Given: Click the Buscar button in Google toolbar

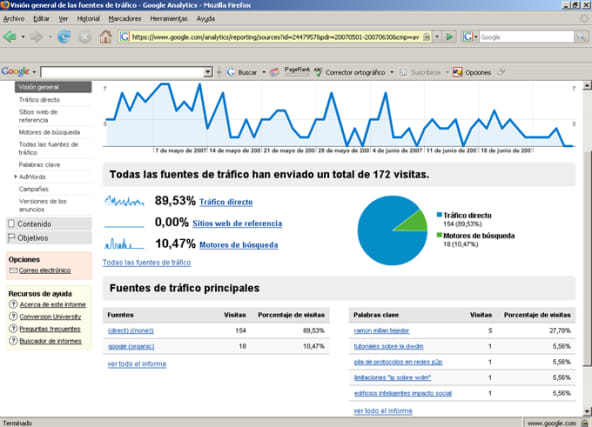Looking at the screenshot, I should click(242, 72).
